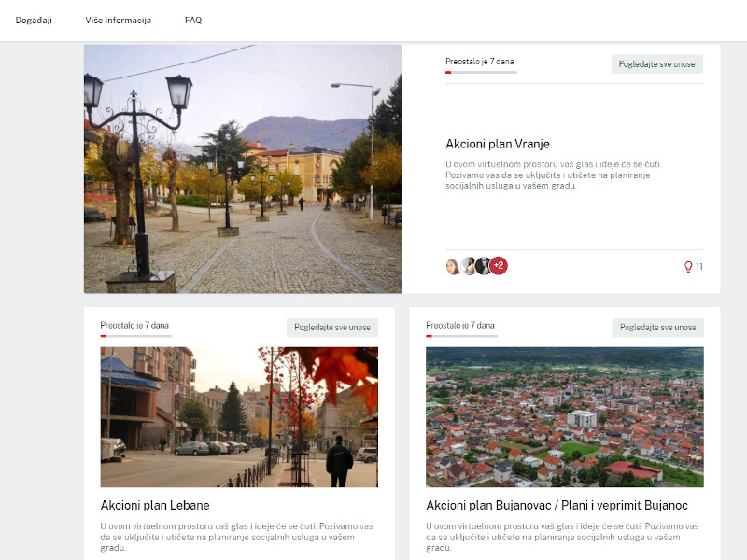The height and width of the screenshot is (560, 747).
Task: Click the third participant avatar on Vranje card
Action: pyautogui.click(x=483, y=266)
